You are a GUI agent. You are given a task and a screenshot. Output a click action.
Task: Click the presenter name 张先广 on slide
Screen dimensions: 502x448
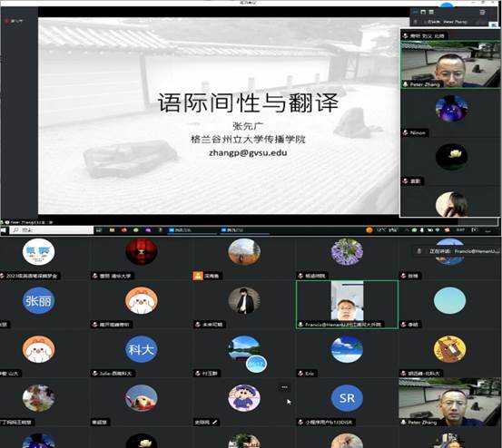tap(248, 126)
